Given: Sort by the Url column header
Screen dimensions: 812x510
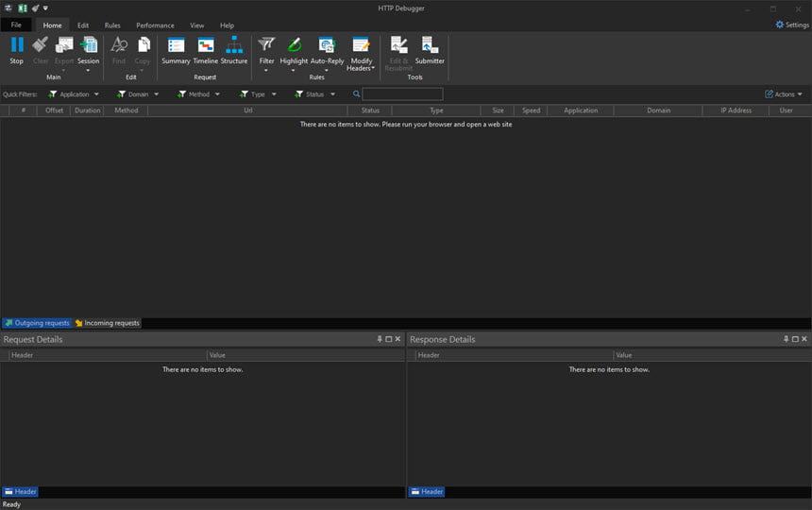Looking at the screenshot, I should (247, 110).
